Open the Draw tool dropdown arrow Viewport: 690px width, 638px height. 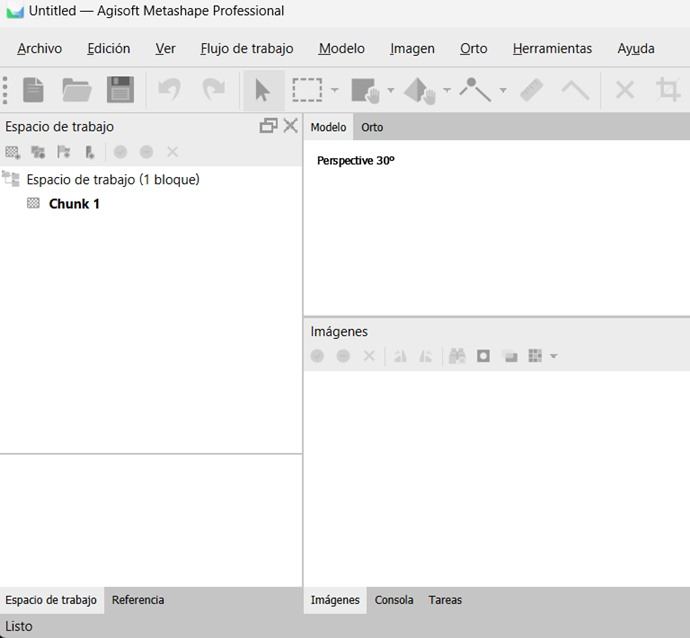[x=503, y=90]
